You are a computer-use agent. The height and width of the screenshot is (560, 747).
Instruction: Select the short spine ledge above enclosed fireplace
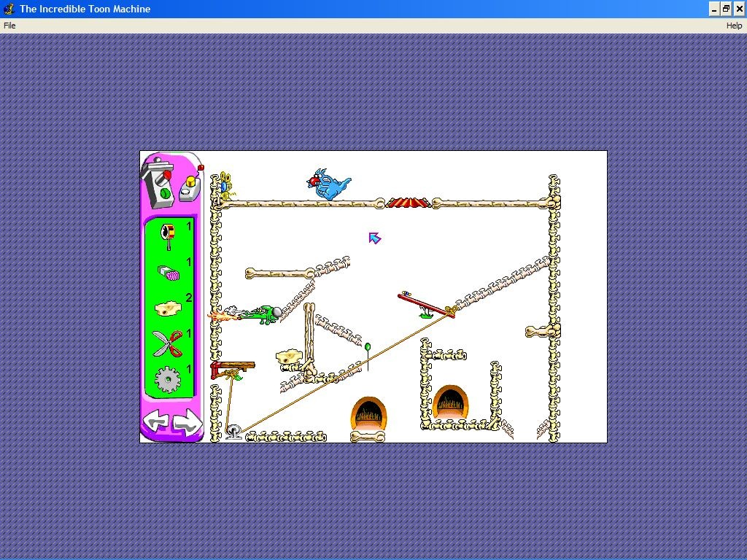[x=447, y=355]
